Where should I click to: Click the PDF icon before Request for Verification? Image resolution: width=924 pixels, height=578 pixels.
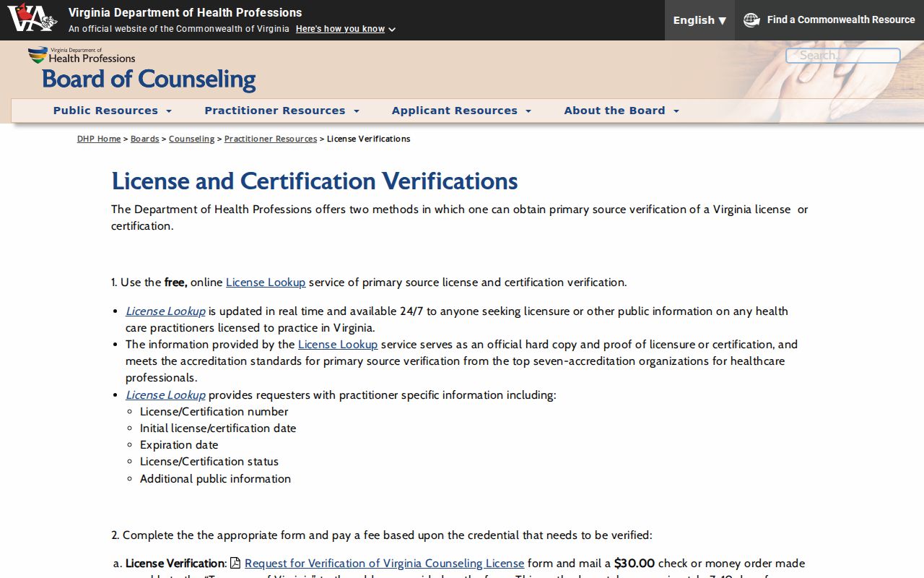click(x=235, y=563)
